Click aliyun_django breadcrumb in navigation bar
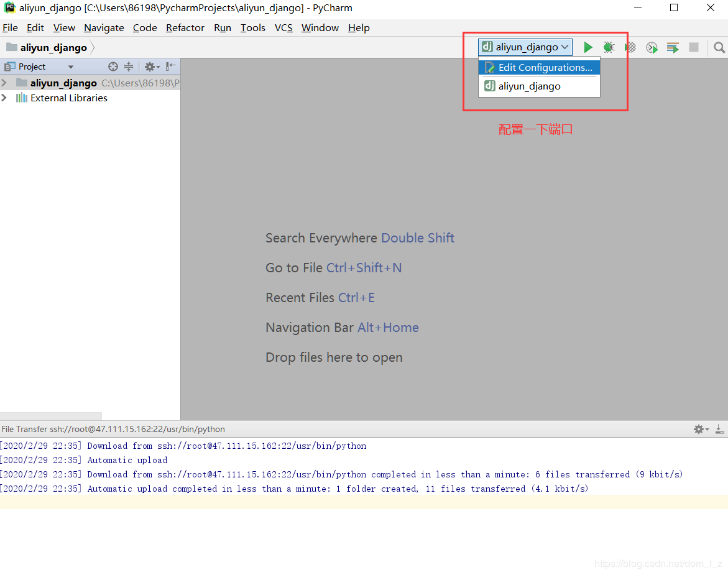 click(53, 47)
